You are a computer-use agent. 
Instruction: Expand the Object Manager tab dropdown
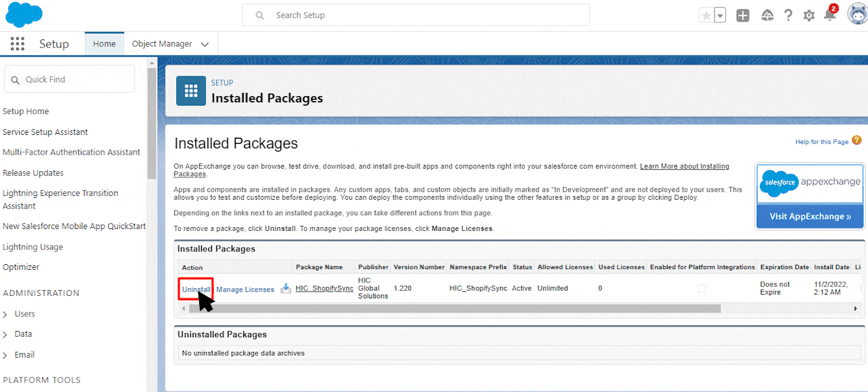point(205,45)
